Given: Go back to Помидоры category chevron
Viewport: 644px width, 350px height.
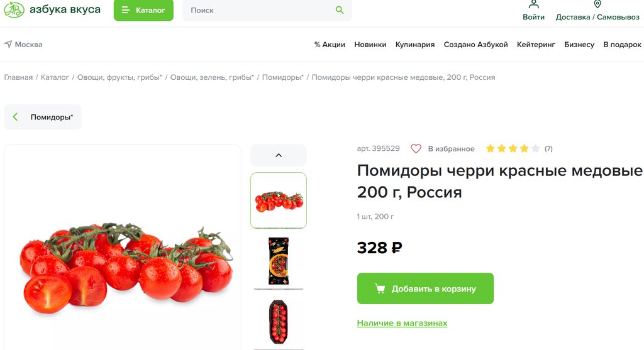Looking at the screenshot, I should 15,117.
